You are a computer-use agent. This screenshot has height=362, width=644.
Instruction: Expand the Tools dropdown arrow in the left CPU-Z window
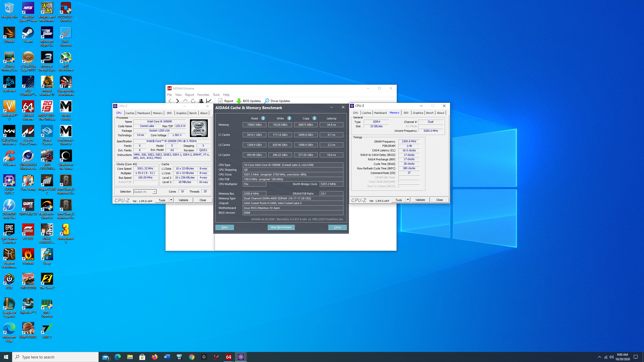tap(171, 200)
